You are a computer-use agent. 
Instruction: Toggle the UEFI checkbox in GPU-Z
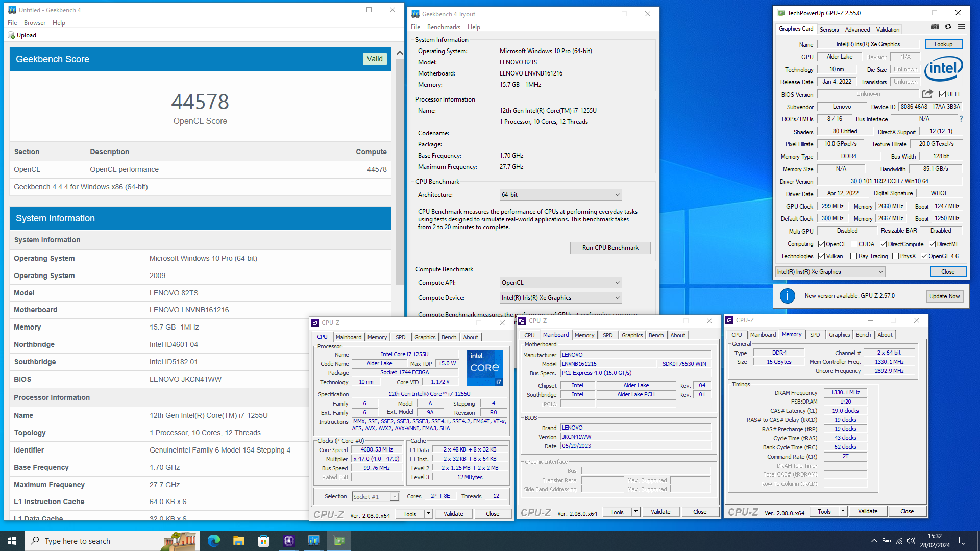942,94
